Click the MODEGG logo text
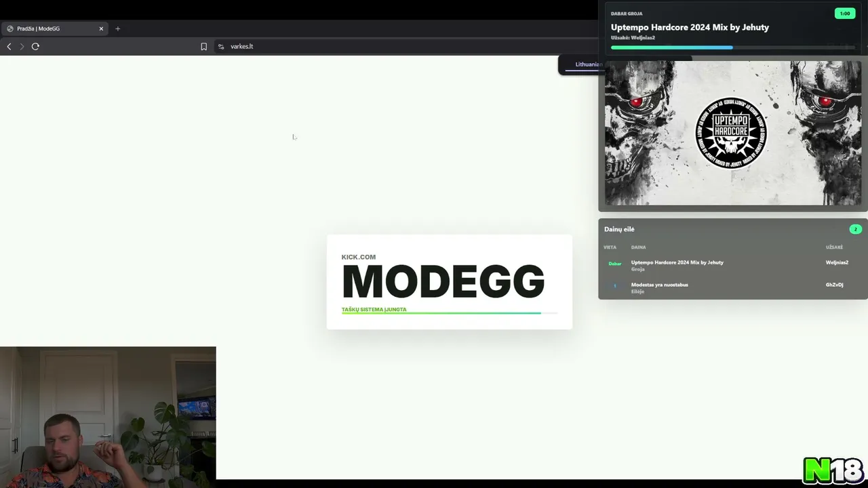 click(x=443, y=281)
